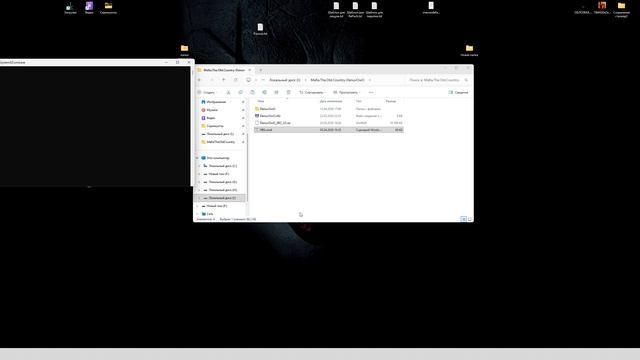
Task: Close the System32 console window
Action: click(189, 62)
